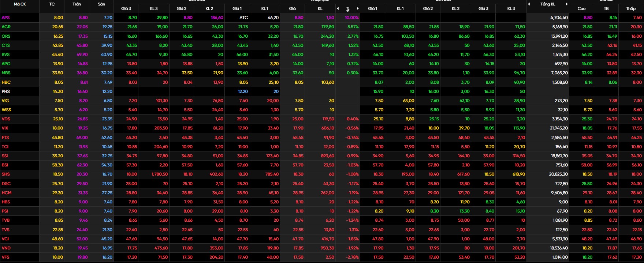Click the Thấp column header
The image size is (644, 263).
pos(631,8)
